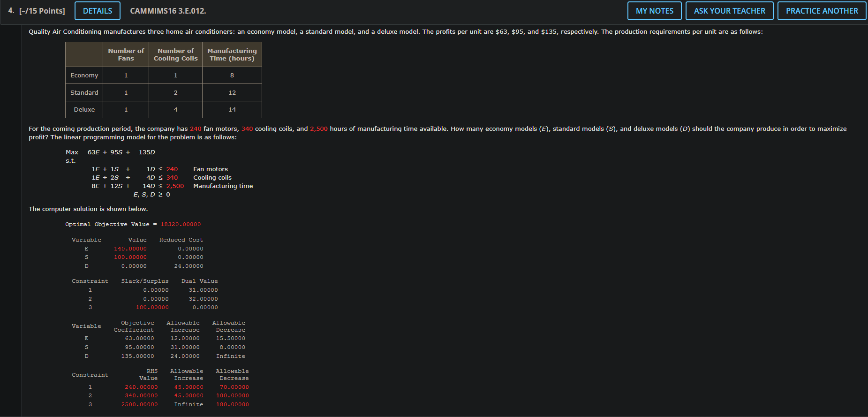868x417 pixels.
Task: Click the 'Cooling coils' constraint label
Action: (x=212, y=177)
